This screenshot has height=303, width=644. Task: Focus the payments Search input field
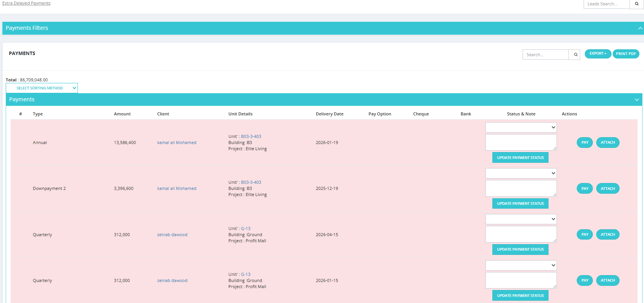tap(545, 55)
